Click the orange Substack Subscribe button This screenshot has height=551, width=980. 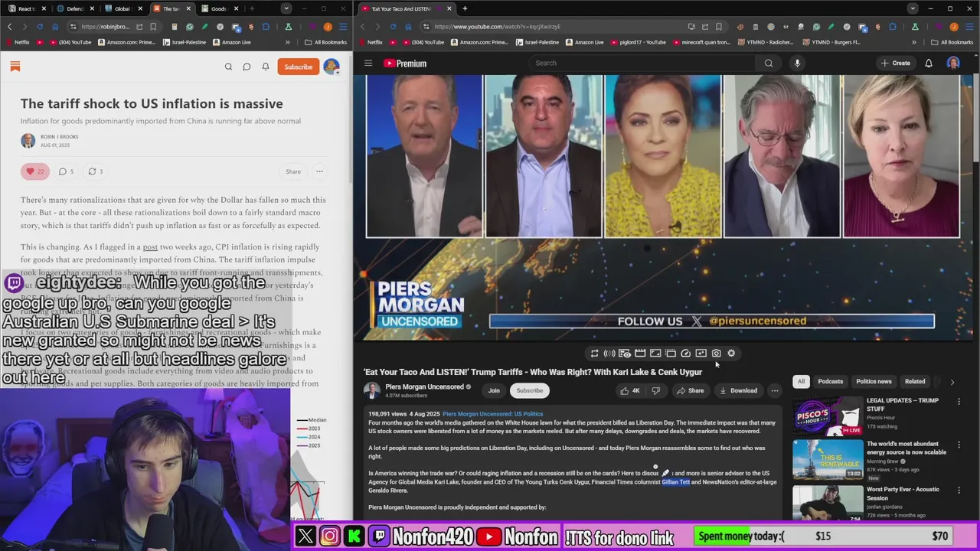299,67
